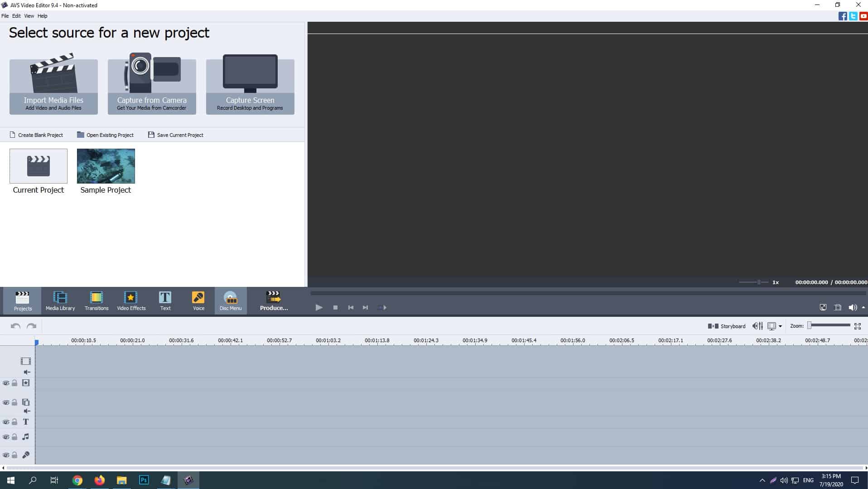Open the Transitions panel
Image resolution: width=868 pixels, height=489 pixels.
(x=96, y=300)
